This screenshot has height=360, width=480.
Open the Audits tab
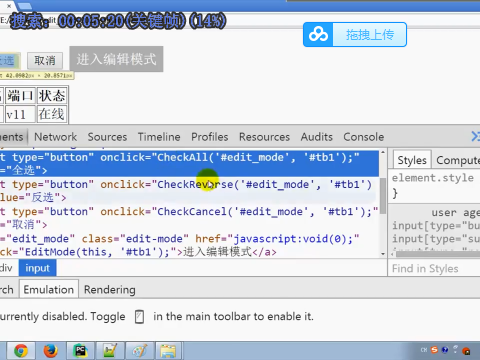(x=317, y=137)
